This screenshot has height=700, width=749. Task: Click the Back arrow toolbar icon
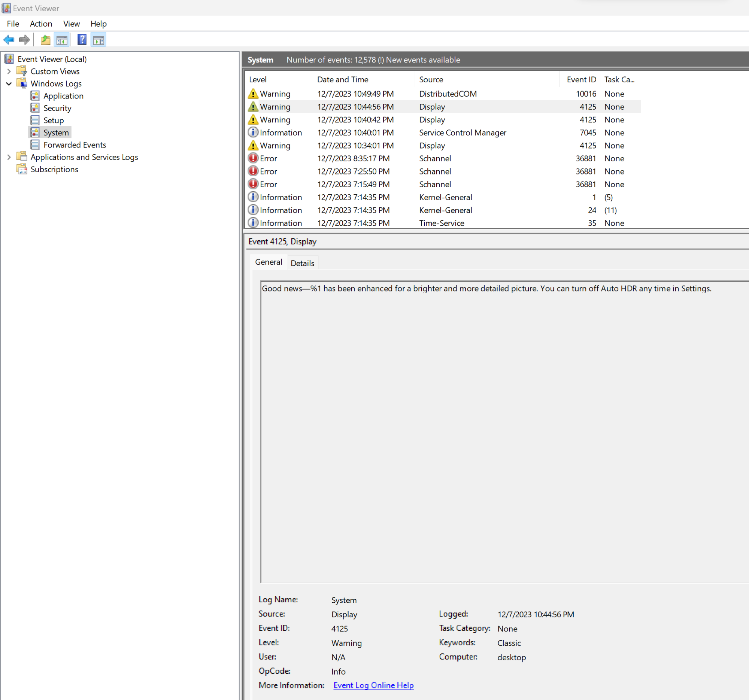click(x=9, y=40)
